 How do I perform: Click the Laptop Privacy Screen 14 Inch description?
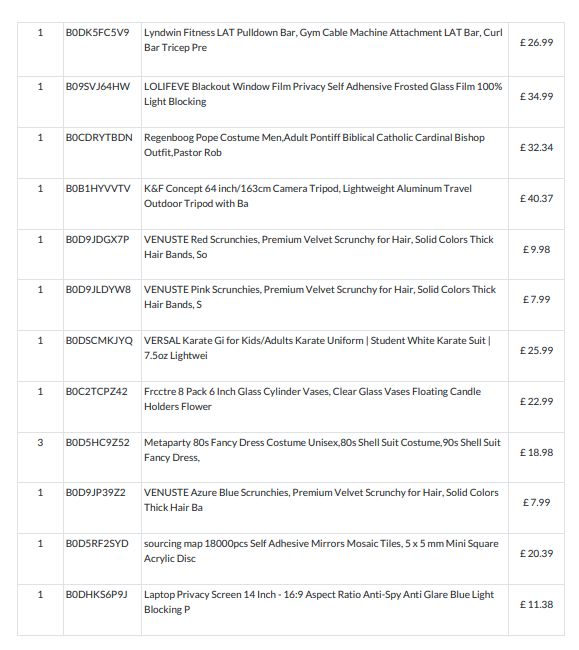(319, 602)
